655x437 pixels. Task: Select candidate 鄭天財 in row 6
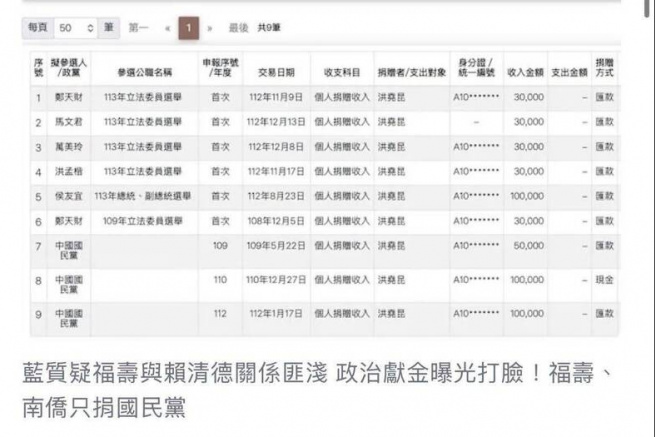(x=69, y=221)
